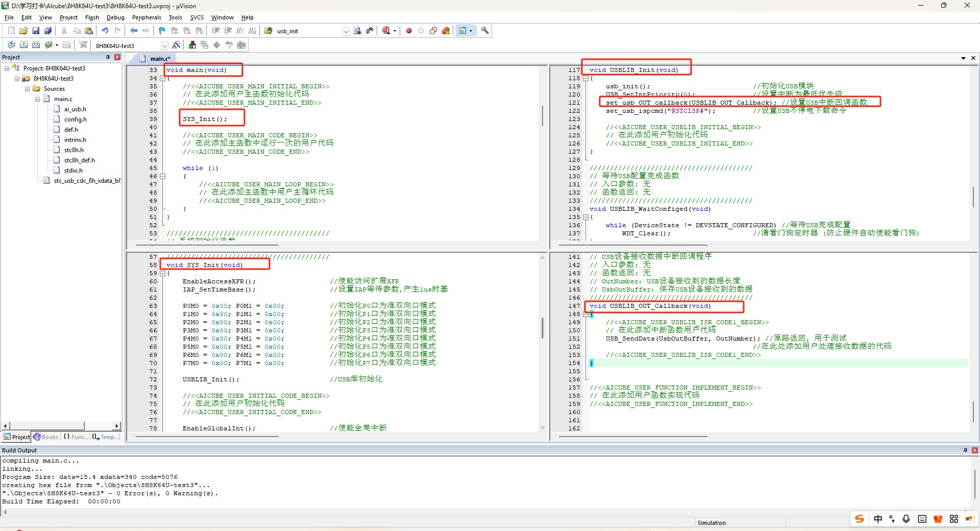Fold main function at line 34
Screen dimensions: 980x531
pyautogui.click(x=163, y=78)
